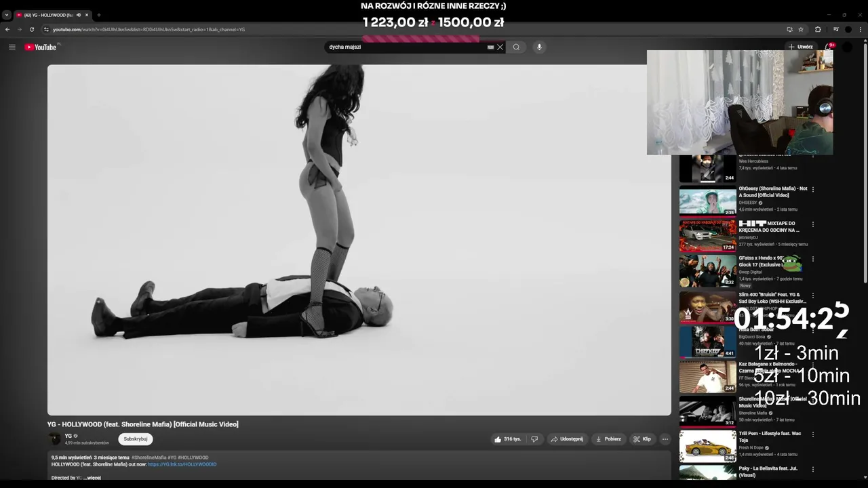
Task: Click Pobierz download button
Action: pos(608,439)
